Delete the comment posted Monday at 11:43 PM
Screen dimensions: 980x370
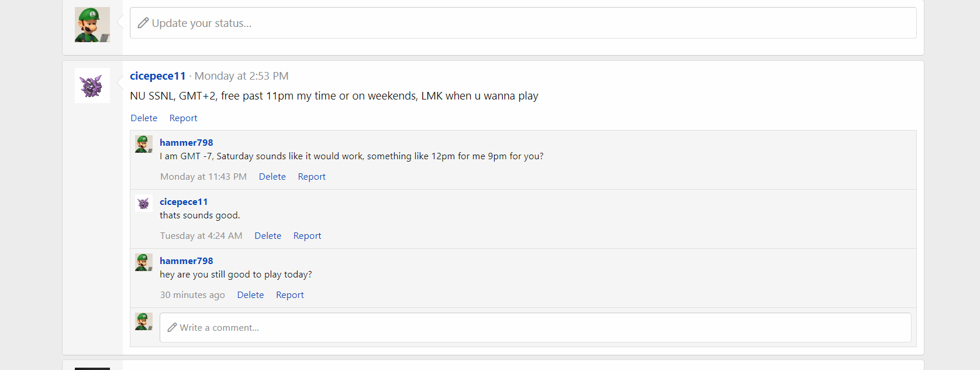click(272, 176)
